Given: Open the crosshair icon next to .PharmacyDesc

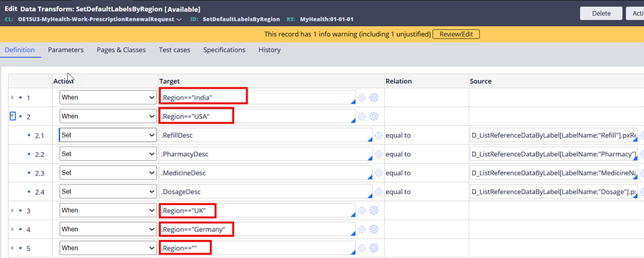Looking at the screenshot, I should (x=378, y=154).
